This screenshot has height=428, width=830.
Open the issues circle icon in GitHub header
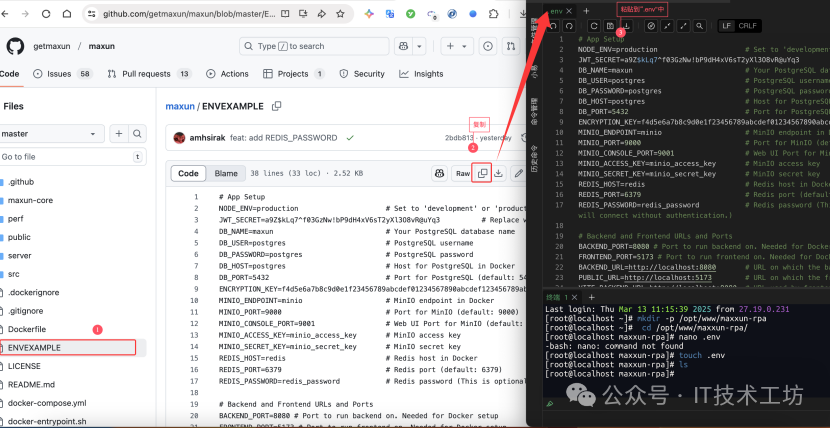tap(488, 46)
